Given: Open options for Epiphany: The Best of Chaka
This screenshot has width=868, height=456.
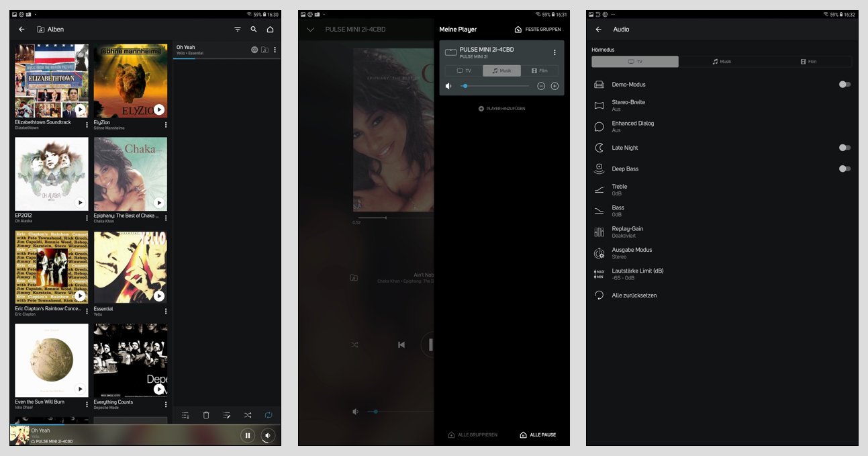Looking at the screenshot, I should (166, 218).
